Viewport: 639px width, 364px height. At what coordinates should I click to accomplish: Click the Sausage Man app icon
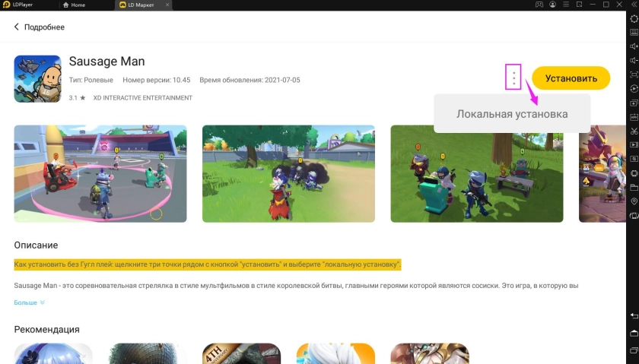[x=37, y=78]
